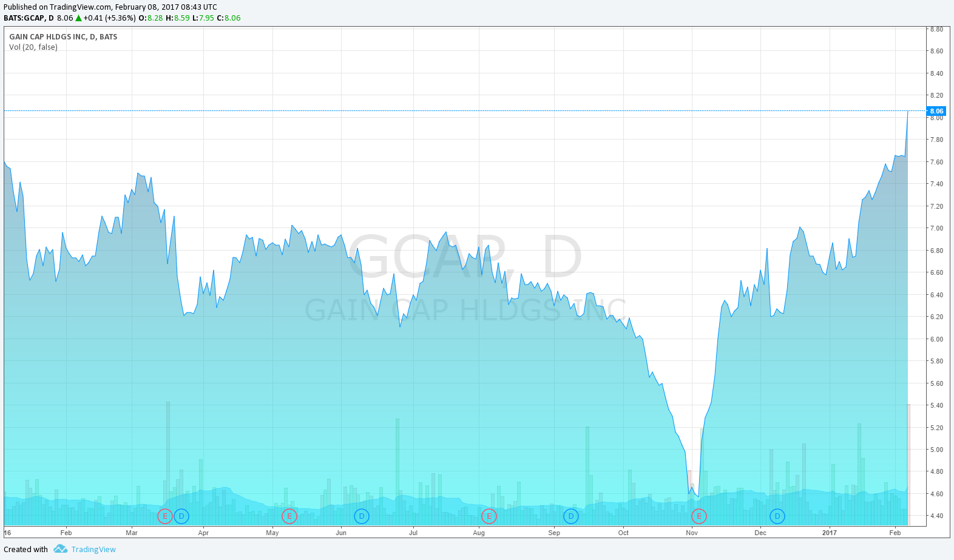Click the dividend marker in late March
Viewport: 954px width, 560px height.
tap(181, 516)
